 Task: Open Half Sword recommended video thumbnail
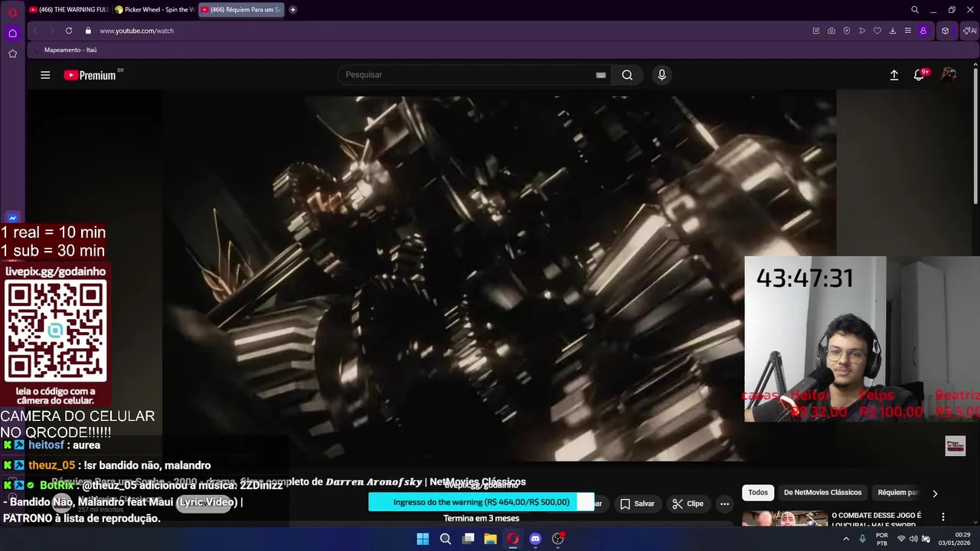click(785, 519)
